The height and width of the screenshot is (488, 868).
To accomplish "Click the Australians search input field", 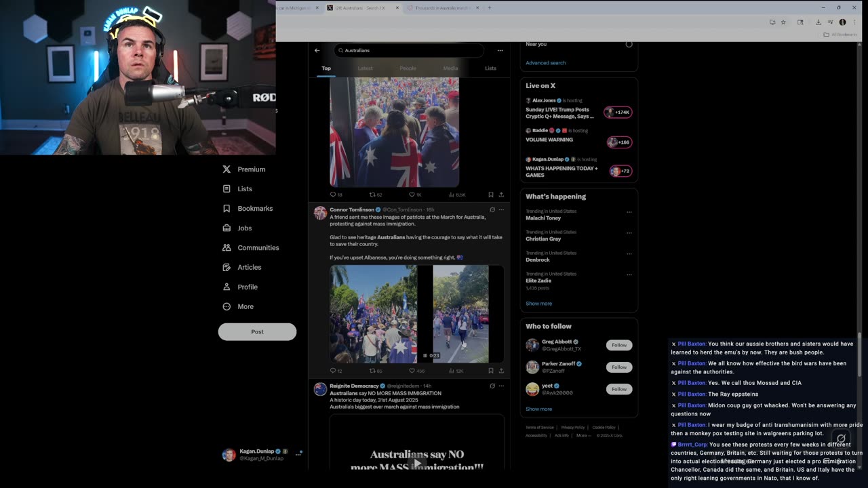I will (x=409, y=50).
